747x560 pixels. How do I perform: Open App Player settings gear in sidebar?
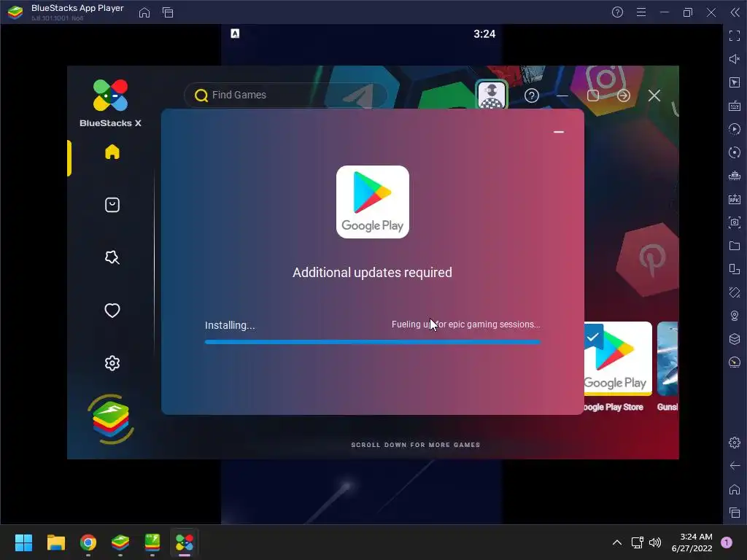[x=735, y=443]
